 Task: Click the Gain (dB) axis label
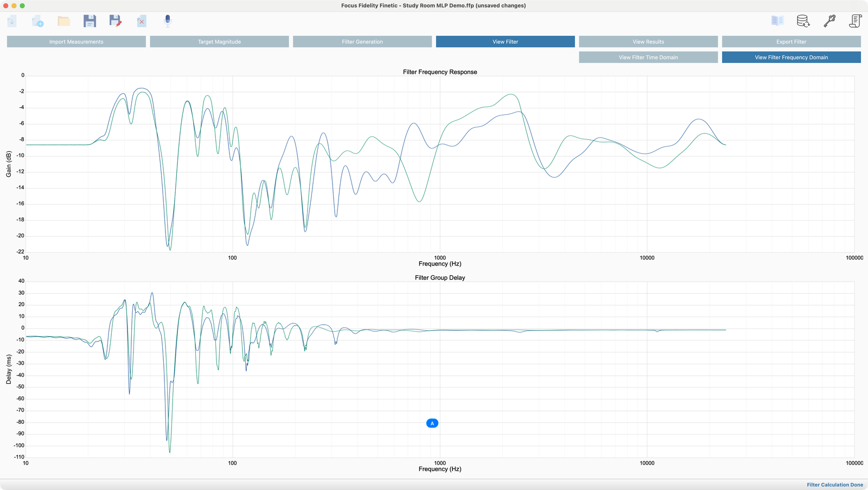(x=9, y=164)
